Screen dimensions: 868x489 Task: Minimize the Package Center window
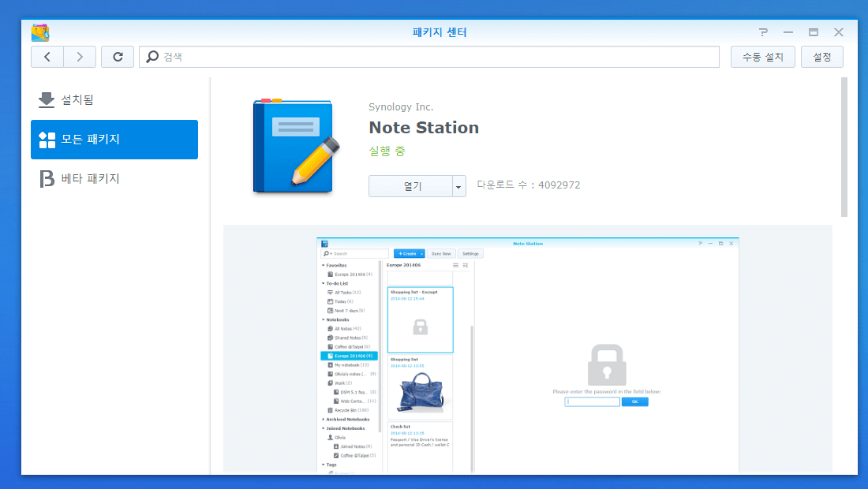[x=788, y=32]
